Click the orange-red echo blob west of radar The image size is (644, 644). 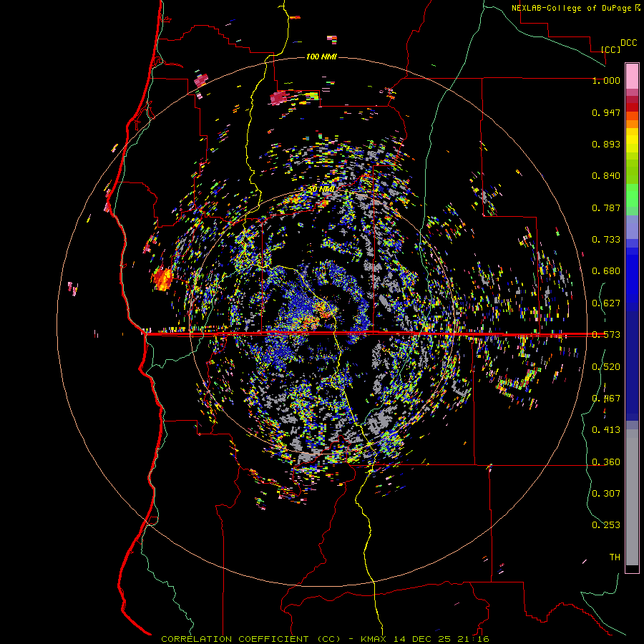point(162,279)
